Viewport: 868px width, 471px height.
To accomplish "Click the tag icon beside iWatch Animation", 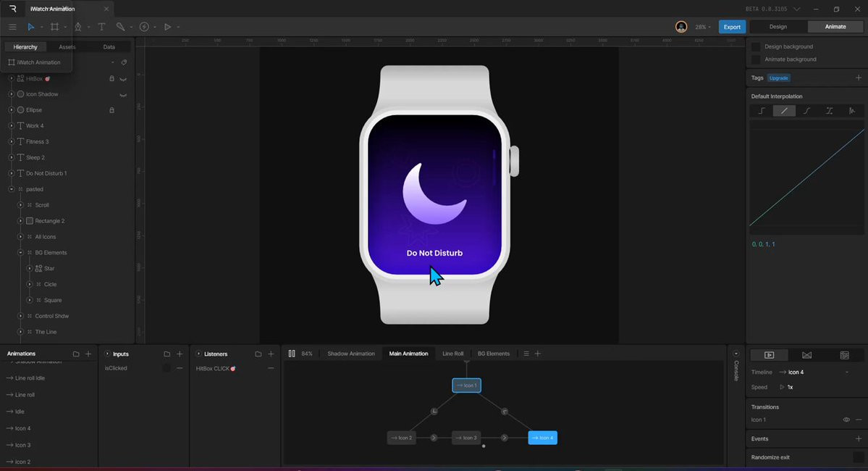I will pos(124,62).
